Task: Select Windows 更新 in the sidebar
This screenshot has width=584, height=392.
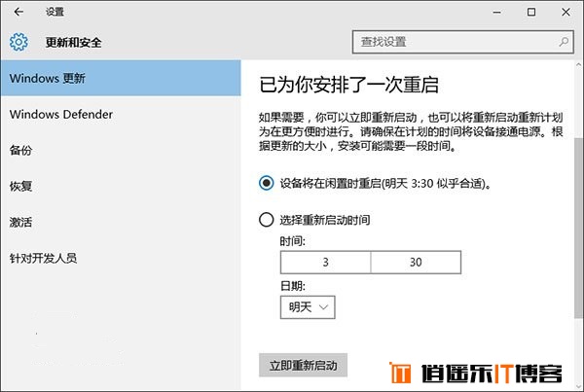Action: (121, 78)
